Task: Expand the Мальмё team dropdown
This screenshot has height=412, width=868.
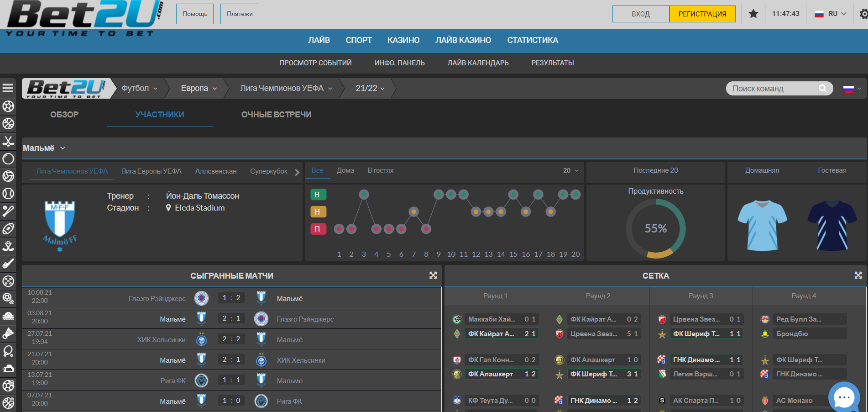Action: click(x=44, y=148)
